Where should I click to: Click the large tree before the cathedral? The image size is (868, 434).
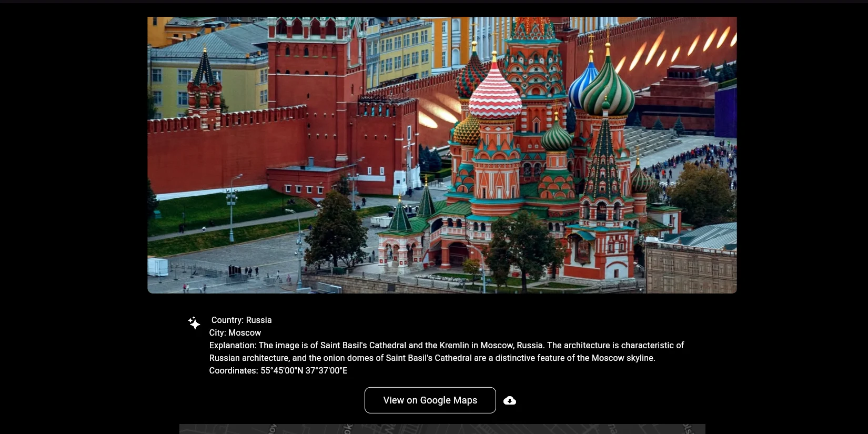coord(337,231)
